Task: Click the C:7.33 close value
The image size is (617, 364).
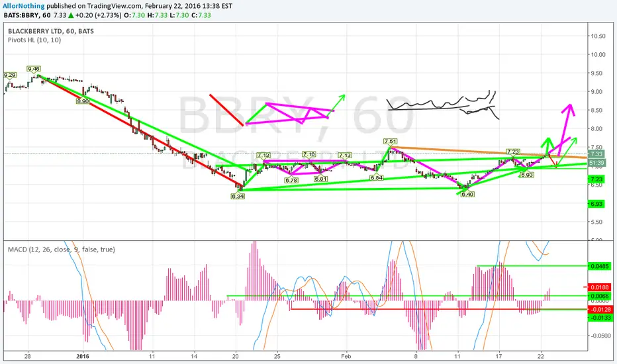Action: point(201,15)
